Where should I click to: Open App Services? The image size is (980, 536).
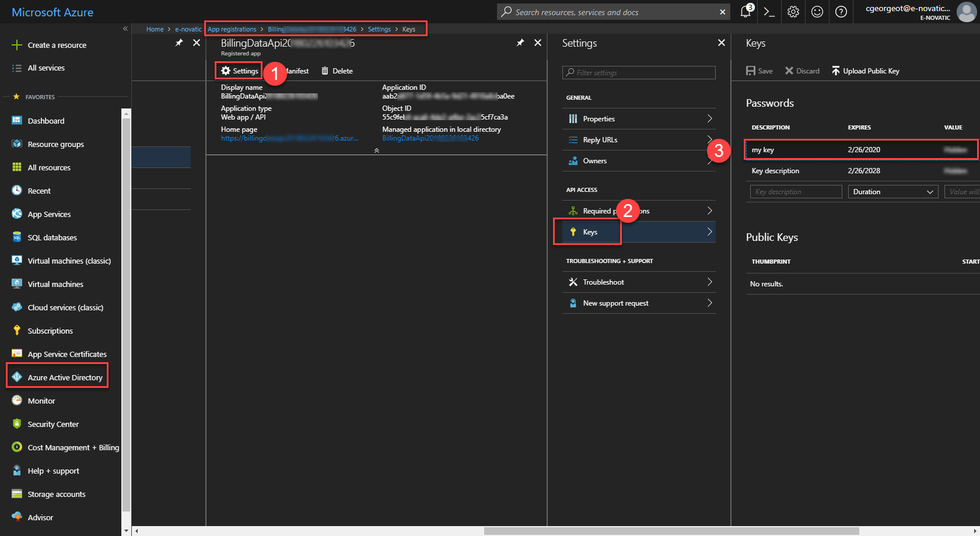[x=50, y=214]
